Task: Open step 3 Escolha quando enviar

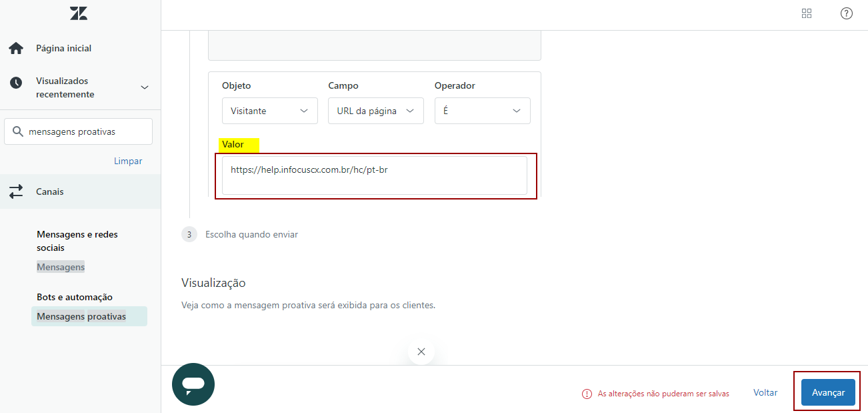Action: pos(251,234)
